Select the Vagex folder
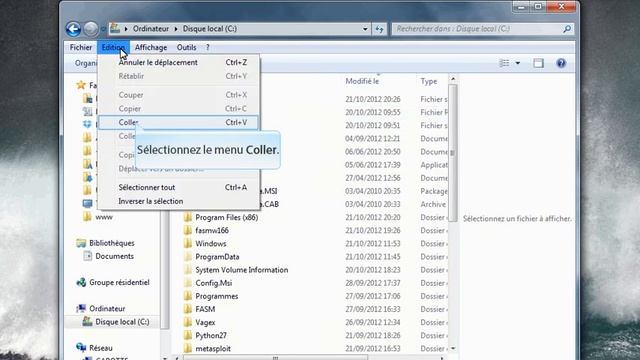This screenshot has width=640, height=360. (205, 322)
